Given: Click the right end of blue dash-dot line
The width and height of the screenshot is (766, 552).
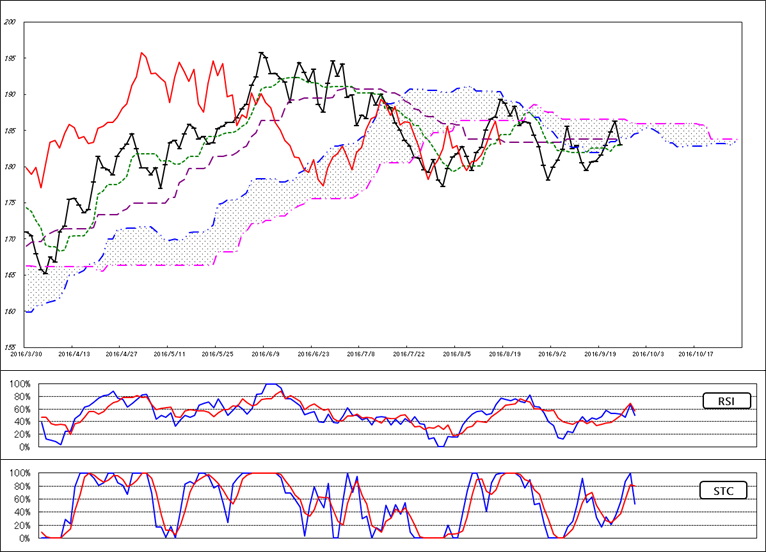Looking at the screenshot, I should 736,141.
